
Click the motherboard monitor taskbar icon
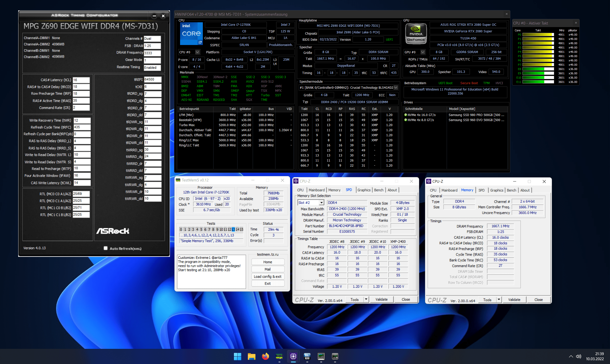point(321,356)
